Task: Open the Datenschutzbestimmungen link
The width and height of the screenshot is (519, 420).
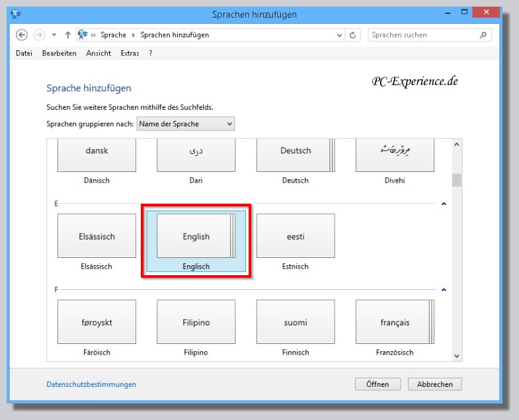Action: tap(91, 384)
